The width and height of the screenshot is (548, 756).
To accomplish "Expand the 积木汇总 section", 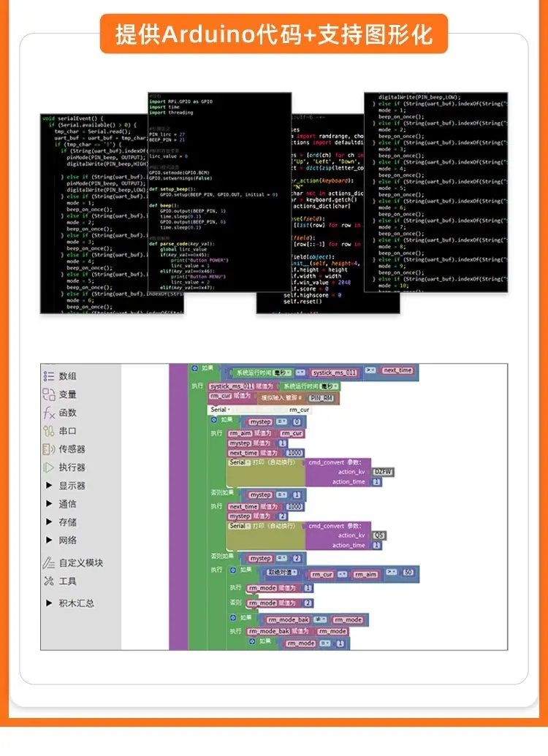I will [x=49, y=603].
